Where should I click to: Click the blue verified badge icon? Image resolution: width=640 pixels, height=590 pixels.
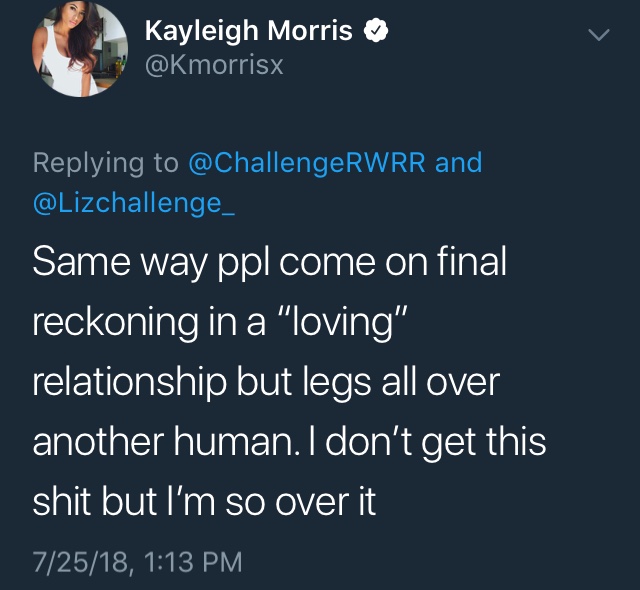coord(376,31)
